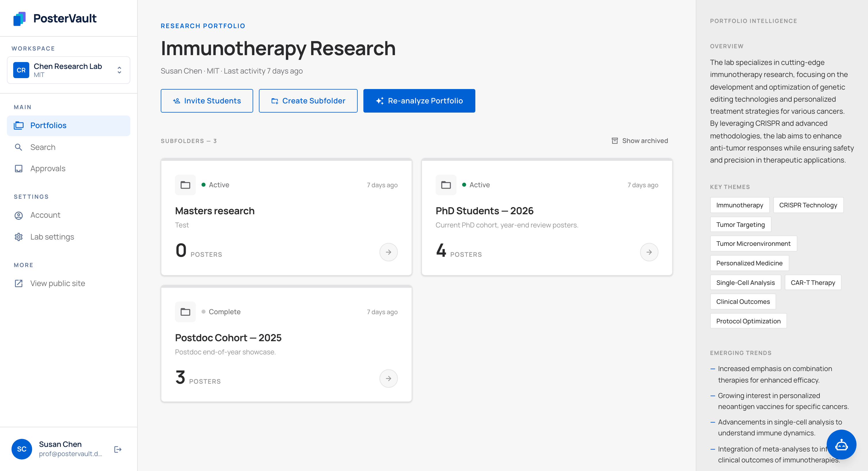Select the Single-Cell Analysis tag
The width and height of the screenshot is (868, 471).
tap(745, 283)
